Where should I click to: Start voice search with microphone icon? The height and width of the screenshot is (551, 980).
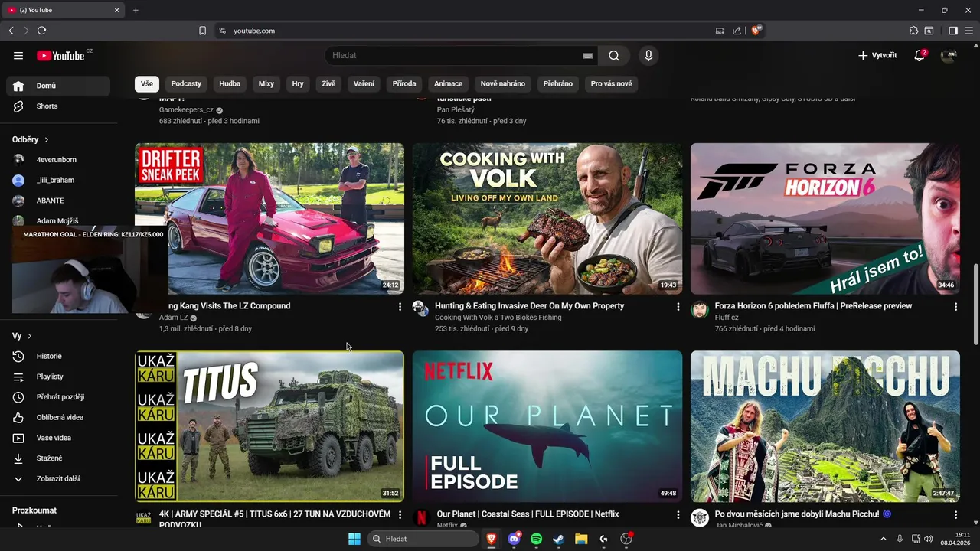648,56
